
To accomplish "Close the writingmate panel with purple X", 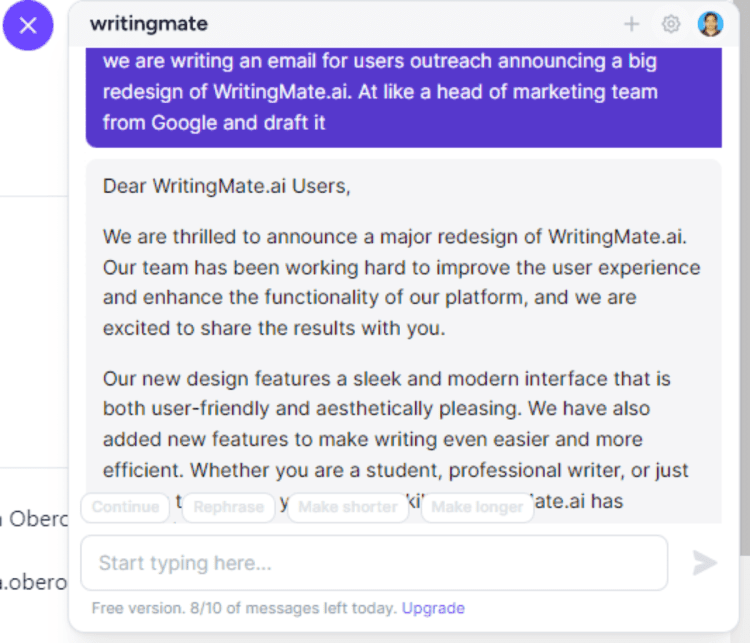I will pyautogui.click(x=28, y=26).
